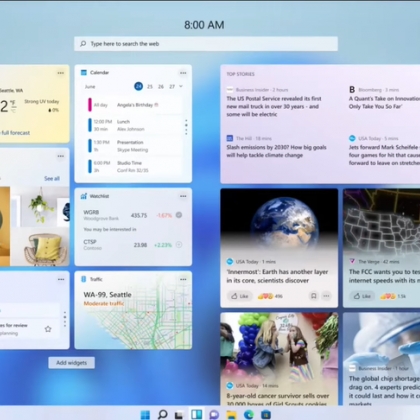This screenshot has height=420, width=420.
Task: Open Traffic widget options menu
Action: point(183,279)
